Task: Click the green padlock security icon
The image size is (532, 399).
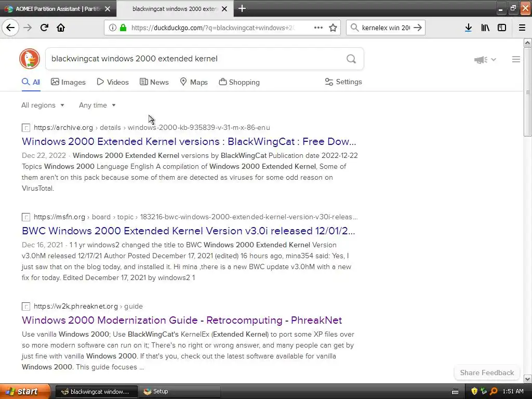Action: (123, 28)
